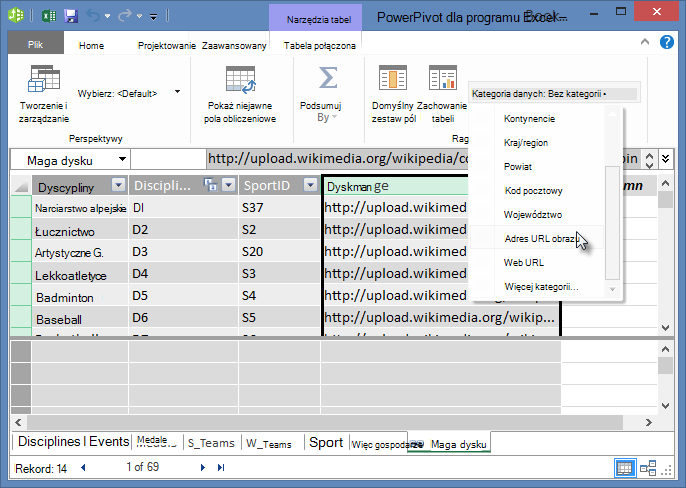Switch to the Home ribbon tab
686x488 pixels.
pos(91,46)
